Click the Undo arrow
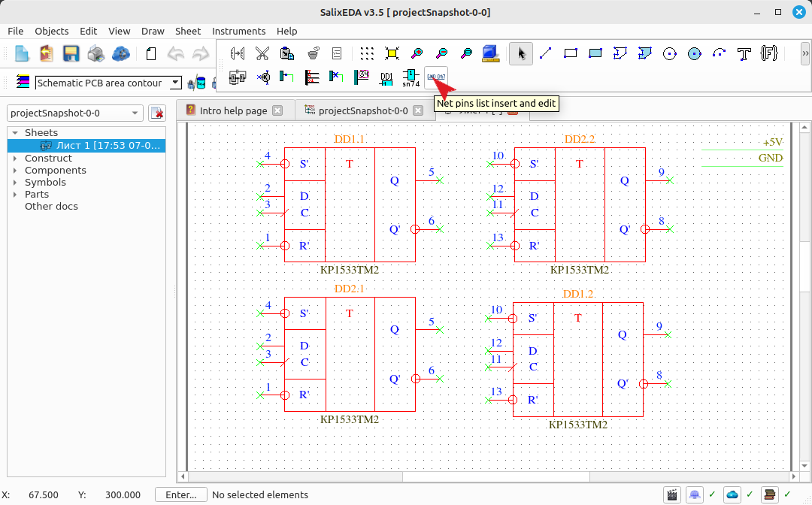812x505 pixels. 175,53
